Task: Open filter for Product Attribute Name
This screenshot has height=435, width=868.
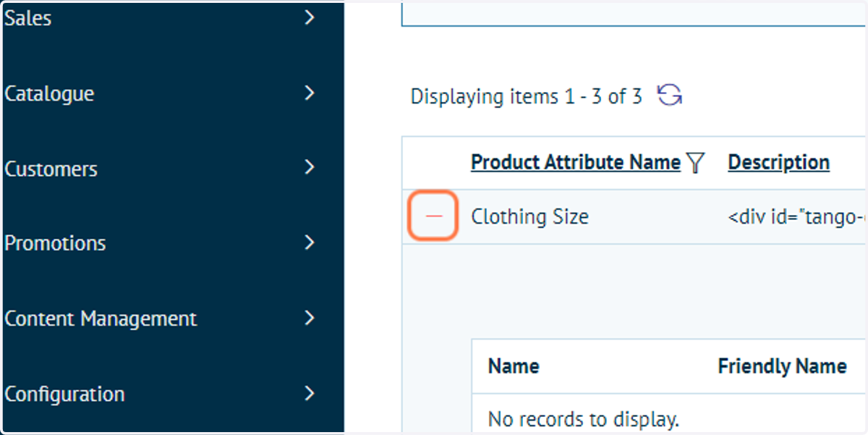Action: [695, 163]
